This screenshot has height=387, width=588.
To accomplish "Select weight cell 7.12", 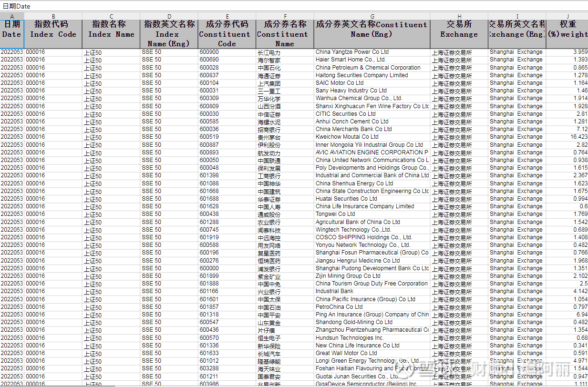I will (567, 129).
